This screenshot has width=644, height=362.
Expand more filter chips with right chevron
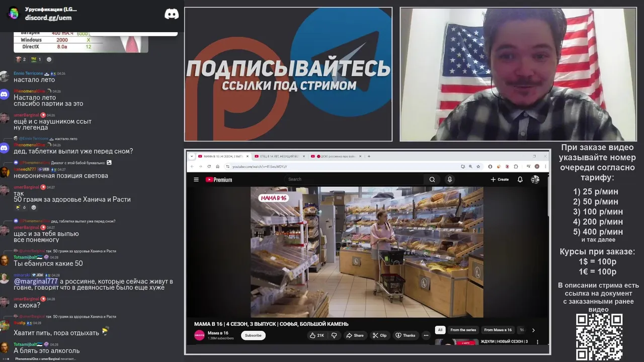[533, 330]
